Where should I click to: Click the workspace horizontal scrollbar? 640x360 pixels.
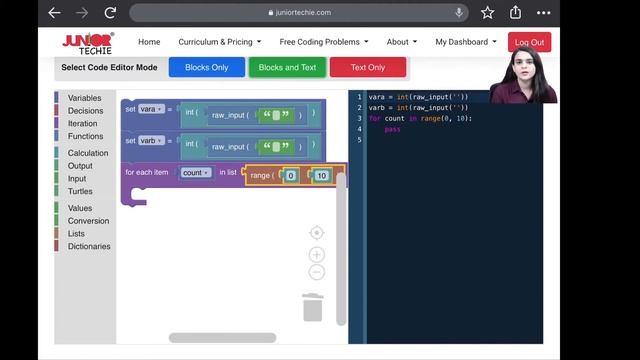click(x=222, y=338)
